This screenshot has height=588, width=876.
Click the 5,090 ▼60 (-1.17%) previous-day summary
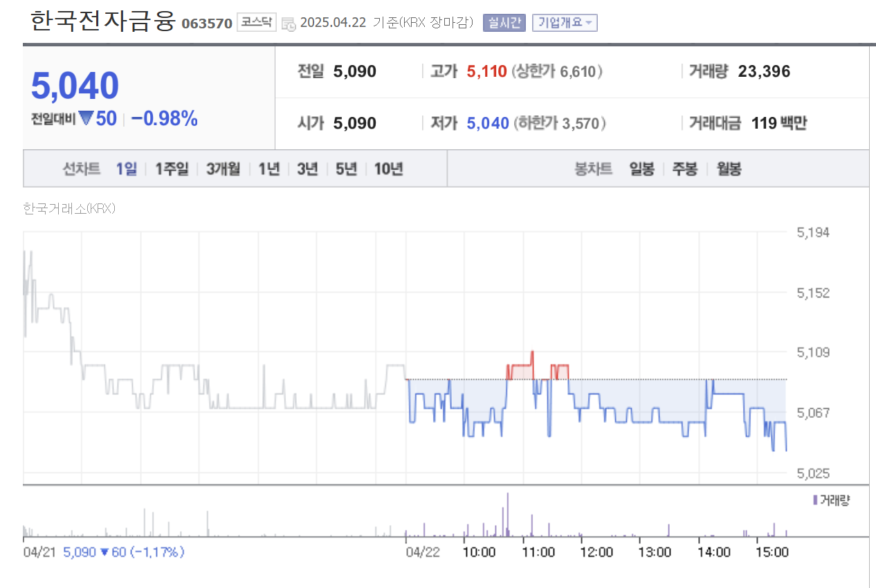(124, 552)
